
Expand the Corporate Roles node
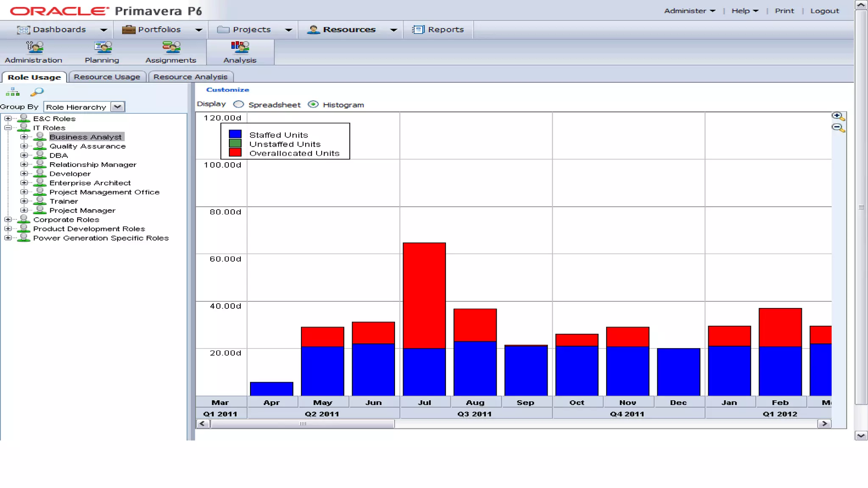coord(8,219)
